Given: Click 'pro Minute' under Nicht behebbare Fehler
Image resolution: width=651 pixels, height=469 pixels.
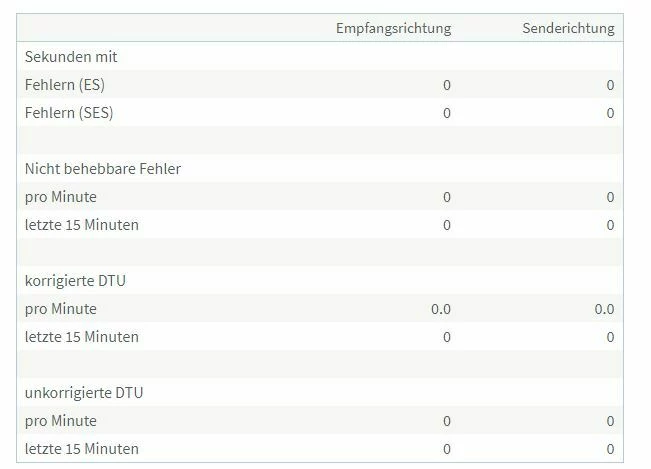Looking at the screenshot, I should tap(61, 197).
